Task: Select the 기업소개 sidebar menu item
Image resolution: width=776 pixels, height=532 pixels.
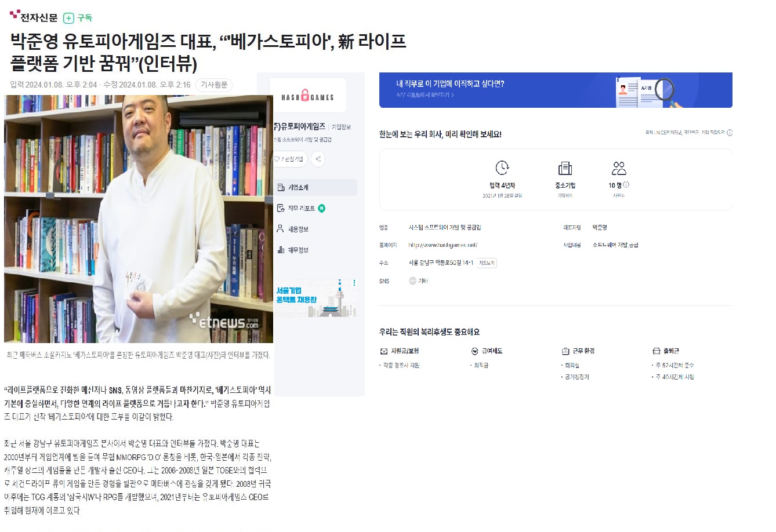Action: click(x=316, y=188)
